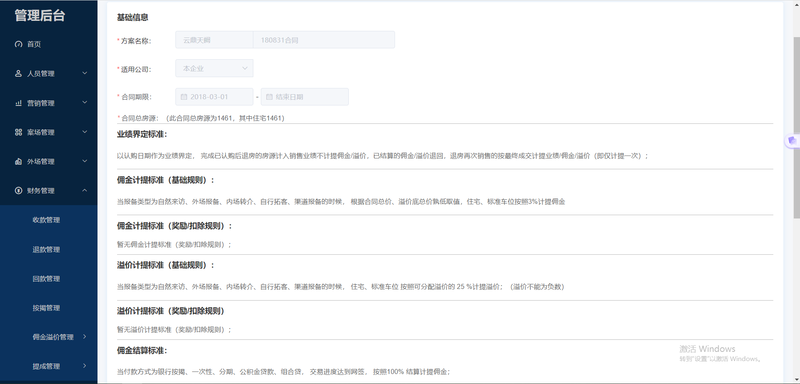
Task: Expand the 案场管理 menu chevron
Action: [x=85, y=132]
